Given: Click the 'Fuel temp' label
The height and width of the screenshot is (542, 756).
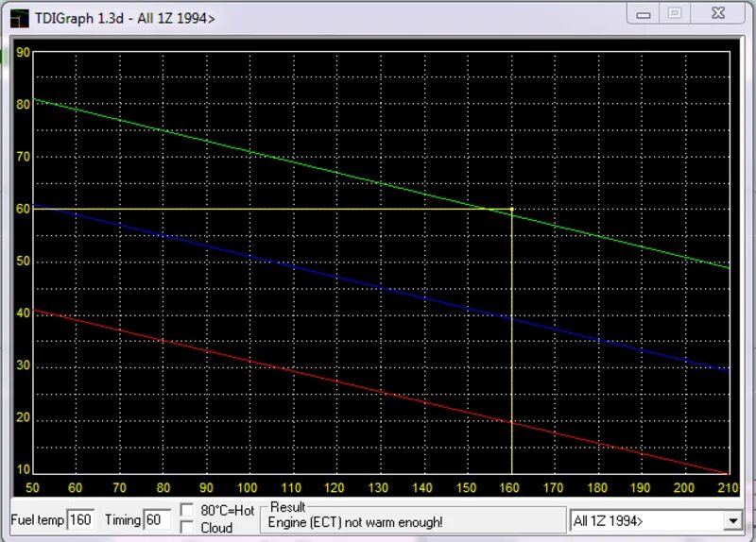Looking at the screenshot, I should coord(37,520).
